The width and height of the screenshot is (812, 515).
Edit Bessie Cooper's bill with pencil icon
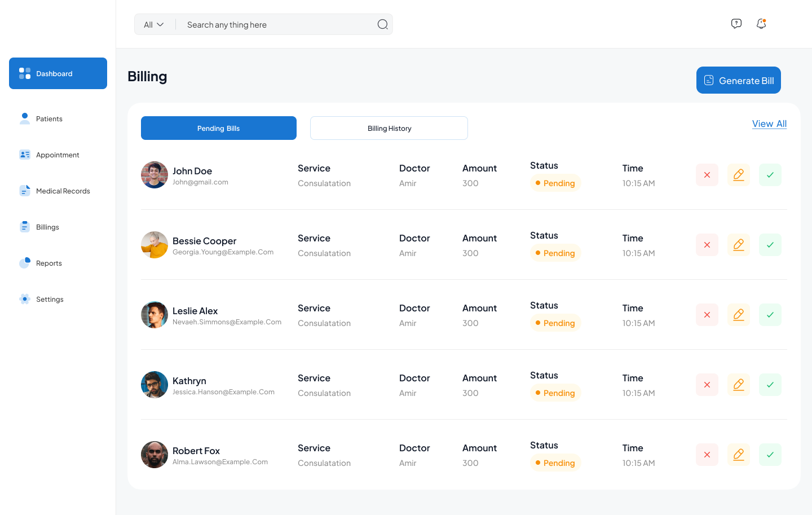click(739, 245)
